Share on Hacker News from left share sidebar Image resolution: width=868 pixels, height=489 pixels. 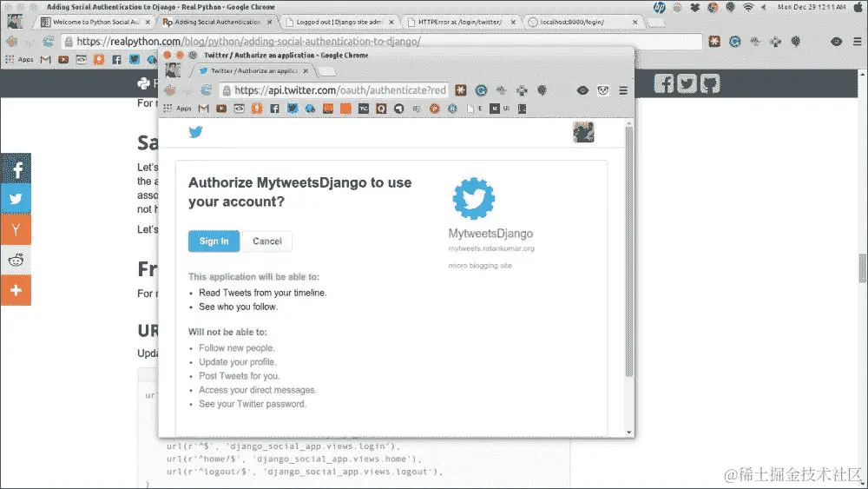point(16,229)
